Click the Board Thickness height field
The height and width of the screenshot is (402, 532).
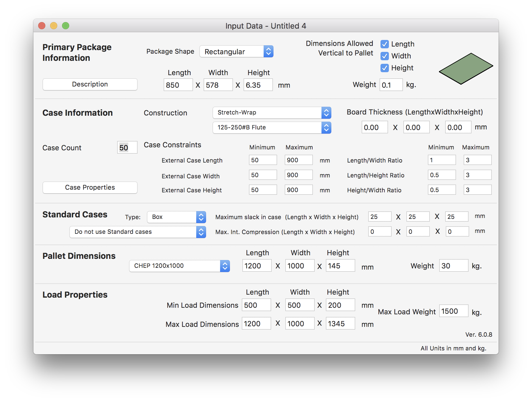[458, 127]
